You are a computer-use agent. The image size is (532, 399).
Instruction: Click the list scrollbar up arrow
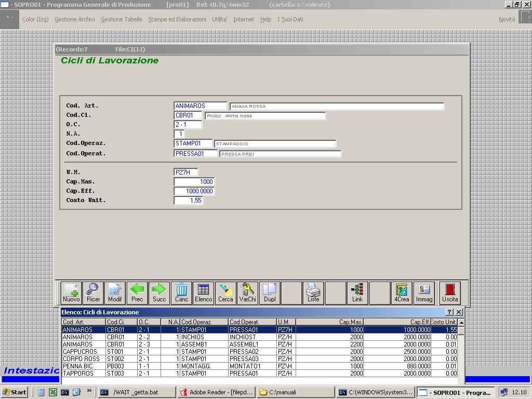tap(461, 322)
